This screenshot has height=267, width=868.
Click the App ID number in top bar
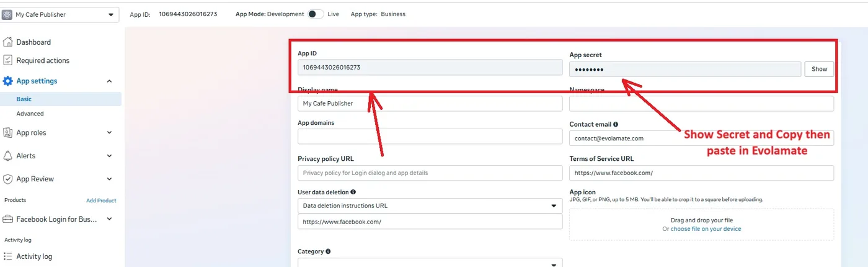coord(188,14)
